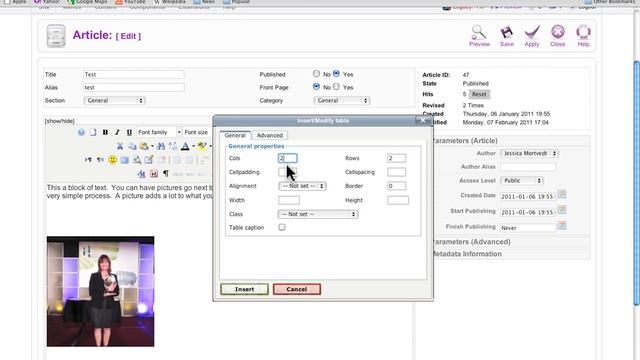Open the Section dropdown
640x360 pixels.
pos(114,100)
